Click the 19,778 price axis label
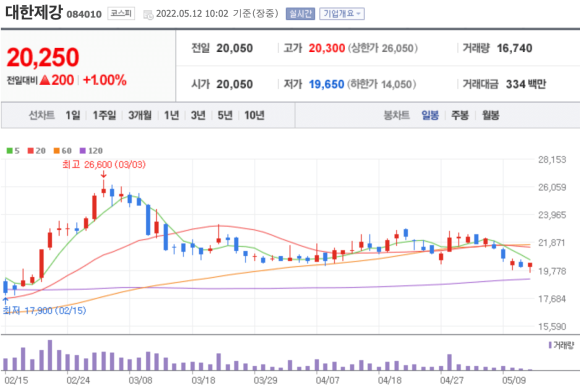580x392 pixels. tap(552, 271)
